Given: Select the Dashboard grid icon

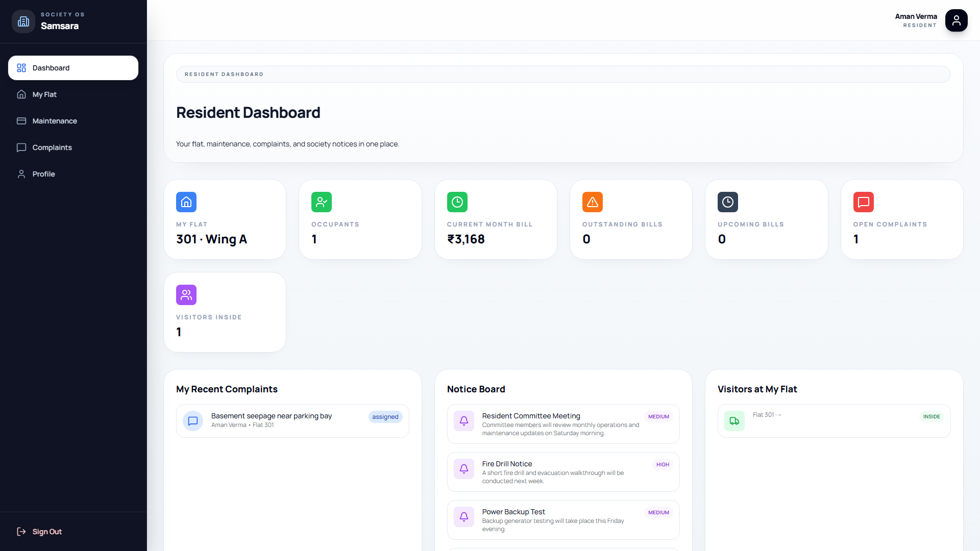Looking at the screenshot, I should point(21,67).
